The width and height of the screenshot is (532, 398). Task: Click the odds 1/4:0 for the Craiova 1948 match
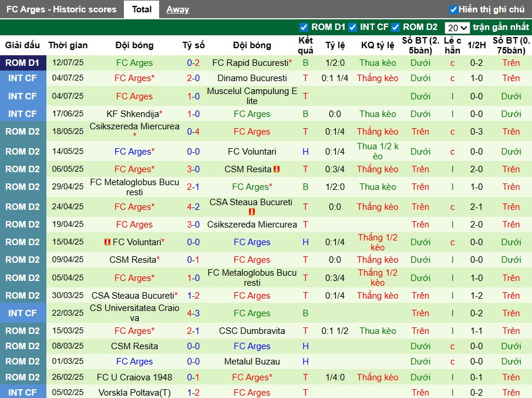pyautogui.click(x=335, y=377)
